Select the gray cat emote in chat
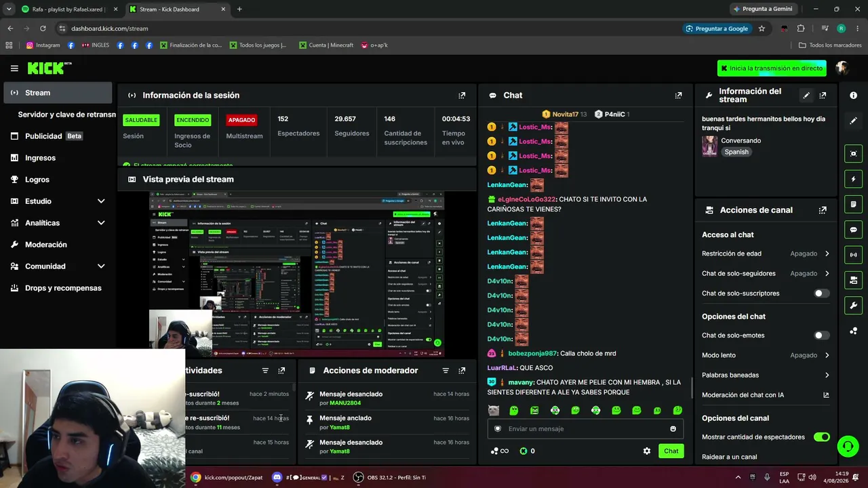Viewport: 868px width, 488px height. coord(494,410)
